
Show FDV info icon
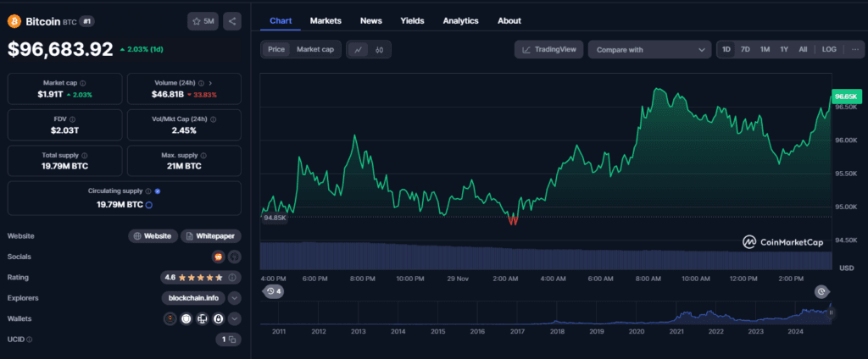tap(73, 119)
